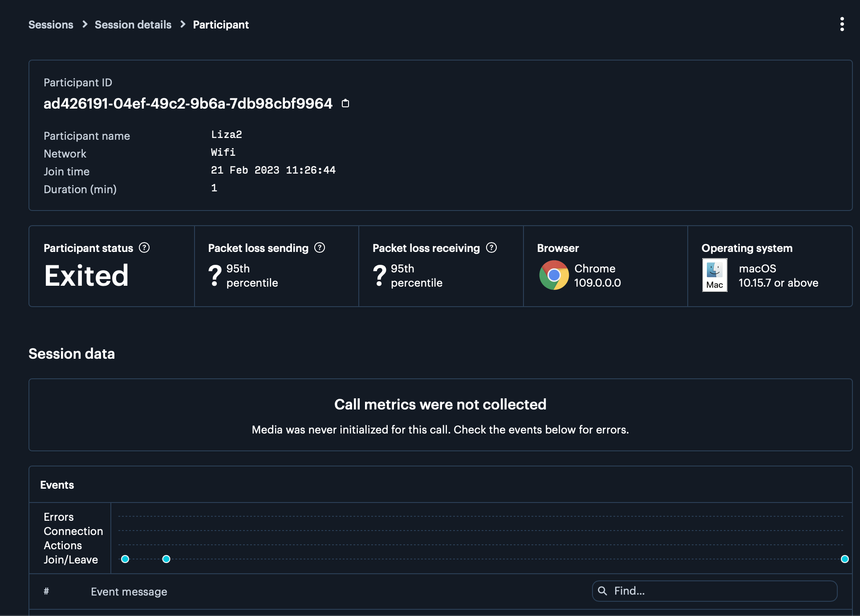Click the rightmost Join/Leave event dot
The width and height of the screenshot is (860, 616).
point(845,559)
